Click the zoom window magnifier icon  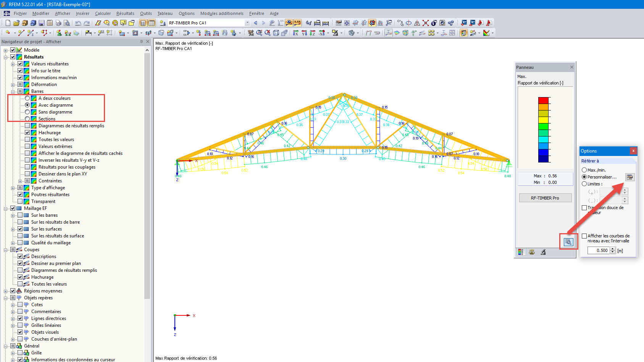tap(259, 33)
